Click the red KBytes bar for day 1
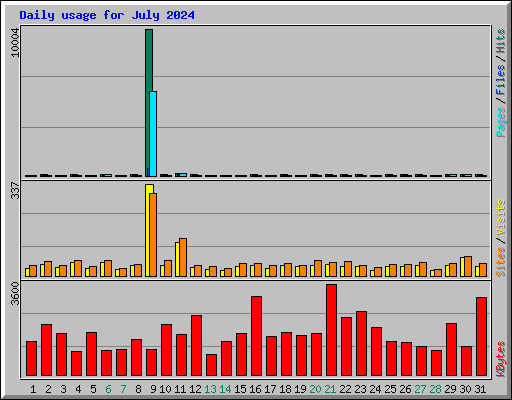The image size is (512, 400). coord(31,358)
